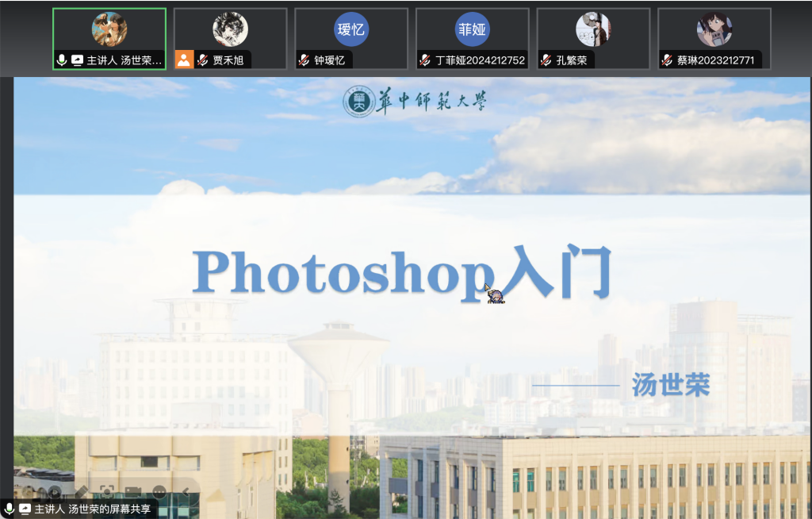
Task: Click the Photoshop入门 slide title
Action: [x=402, y=272]
